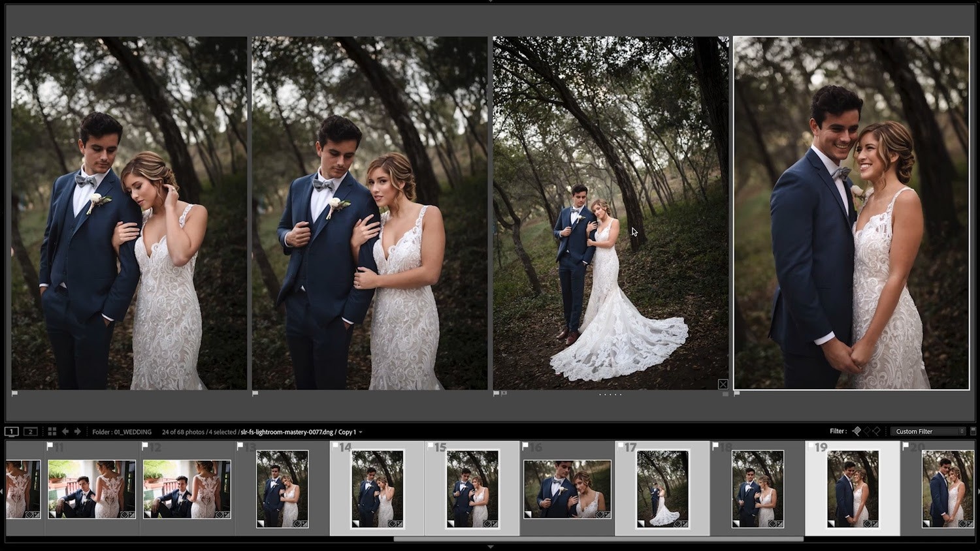Toggle flag on filmstrip thumbnail 17

(x=621, y=447)
